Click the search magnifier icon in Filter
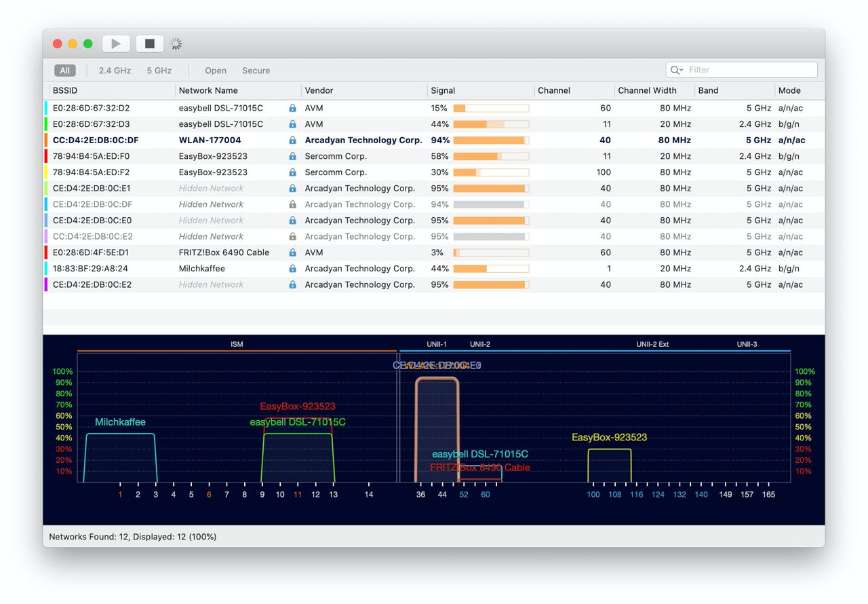868x604 pixels. point(676,70)
